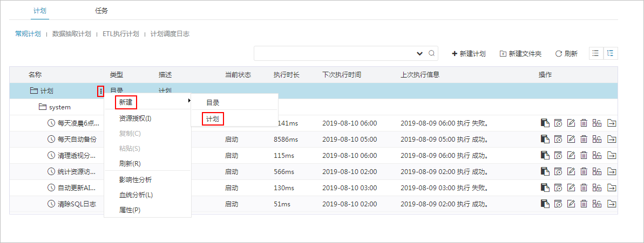Image resolution: width=644 pixels, height=243 pixels.
Task: Open the three-dot menu on 计划 folder
Action: [100, 91]
